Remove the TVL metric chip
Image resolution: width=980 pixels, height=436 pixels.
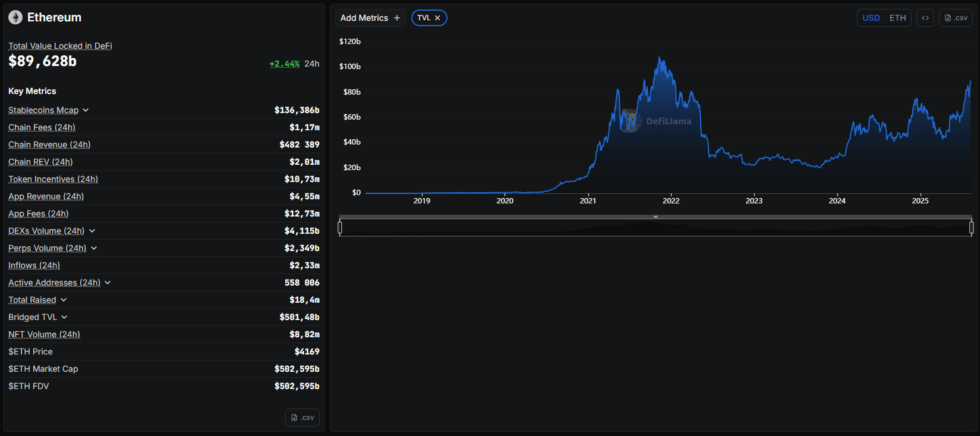coord(437,18)
